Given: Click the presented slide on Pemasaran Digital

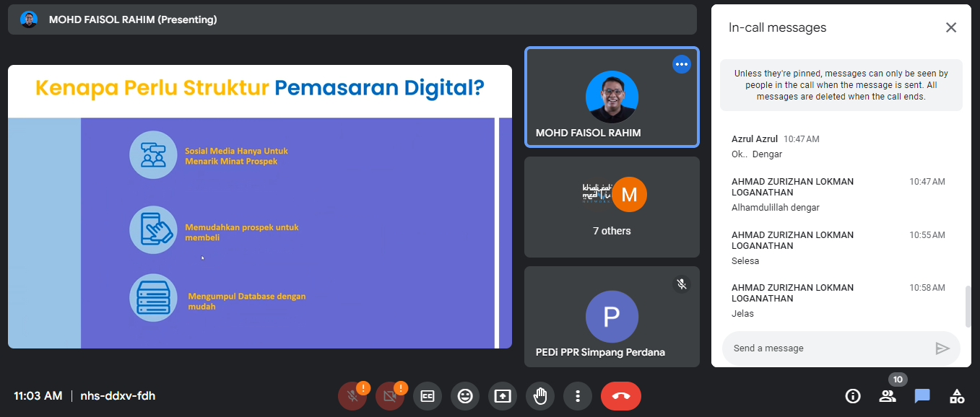Looking at the screenshot, I should [260, 206].
